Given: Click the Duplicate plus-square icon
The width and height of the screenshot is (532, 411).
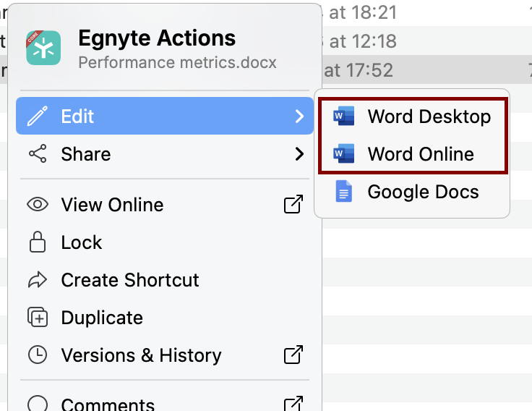Looking at the screenshot, I should (x=38, y=317).
